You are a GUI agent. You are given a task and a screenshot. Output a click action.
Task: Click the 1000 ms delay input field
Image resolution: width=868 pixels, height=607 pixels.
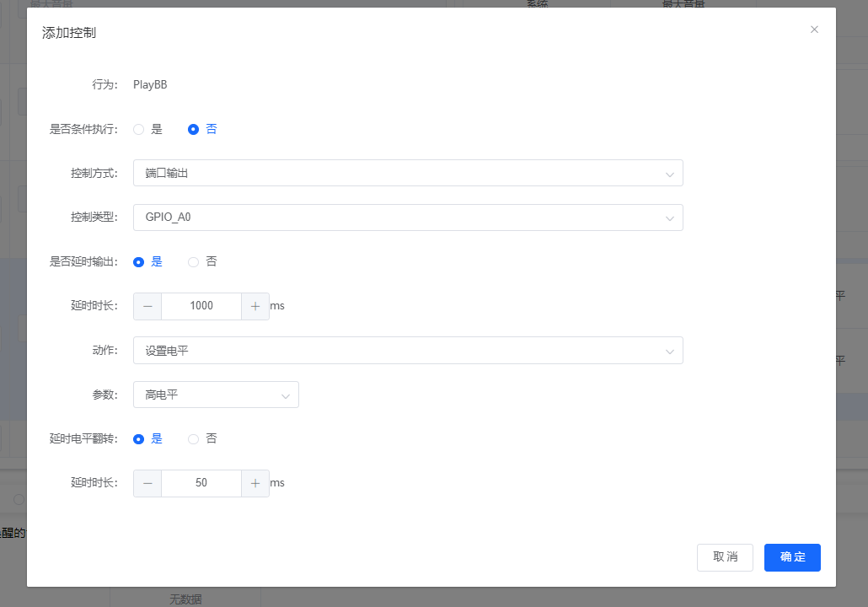click(x=201, y=306)
